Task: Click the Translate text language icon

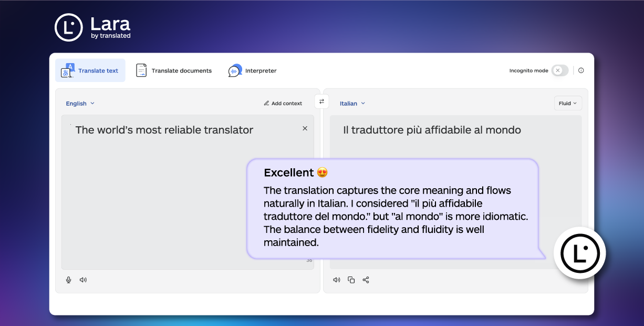Action: (x=68, y=70)
